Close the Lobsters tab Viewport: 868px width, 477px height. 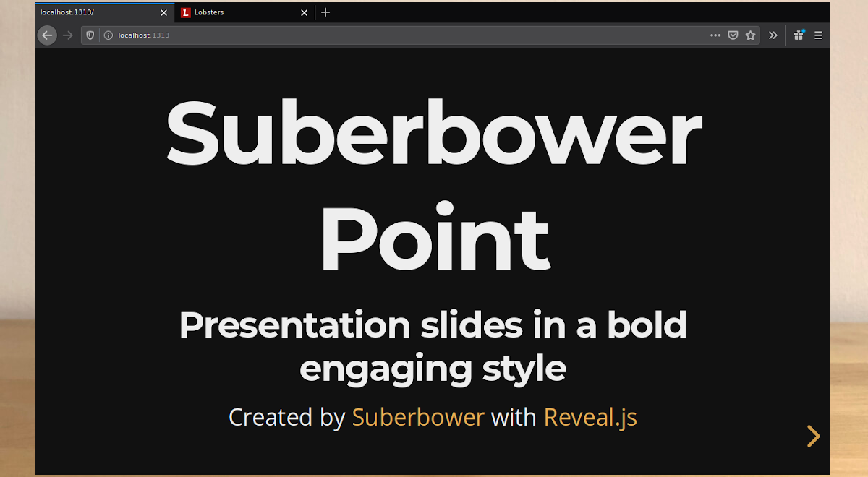coord(304,12)
